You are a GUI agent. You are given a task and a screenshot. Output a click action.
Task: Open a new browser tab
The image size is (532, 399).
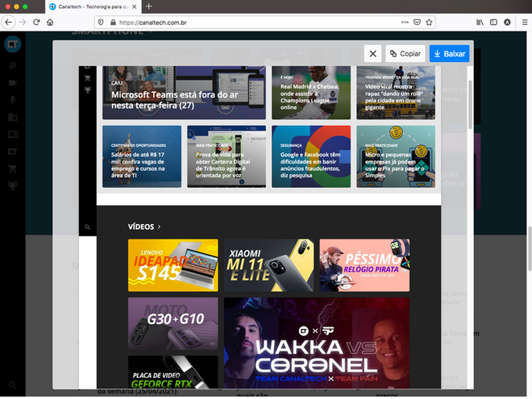(x=148, y=6)
